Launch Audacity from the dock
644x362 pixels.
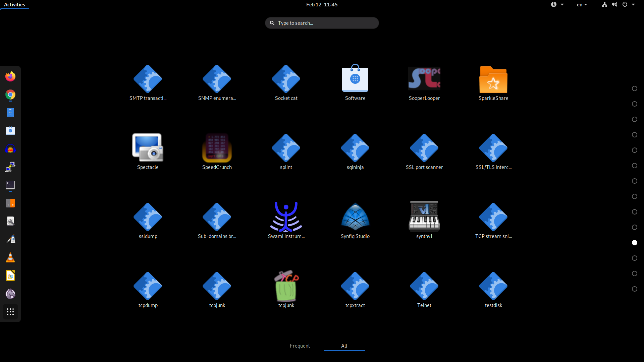tap(10, 149)
